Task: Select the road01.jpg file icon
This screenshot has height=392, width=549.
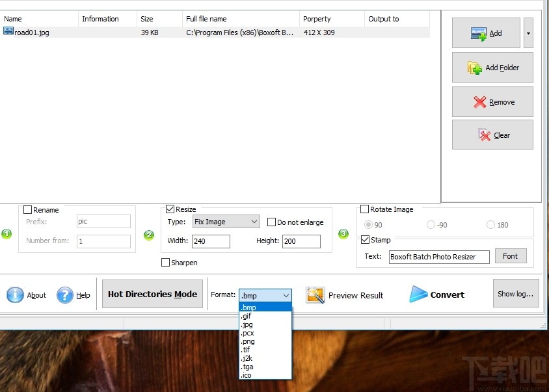Action: 8,31
